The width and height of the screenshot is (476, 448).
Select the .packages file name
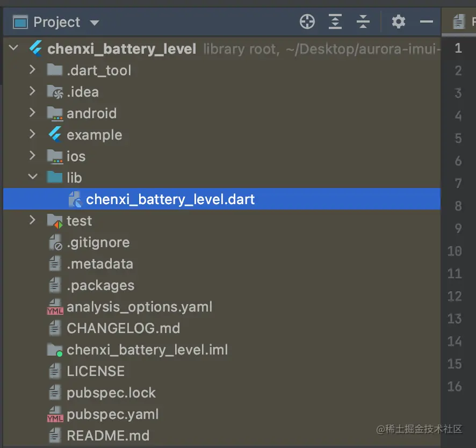pos(100,286)
